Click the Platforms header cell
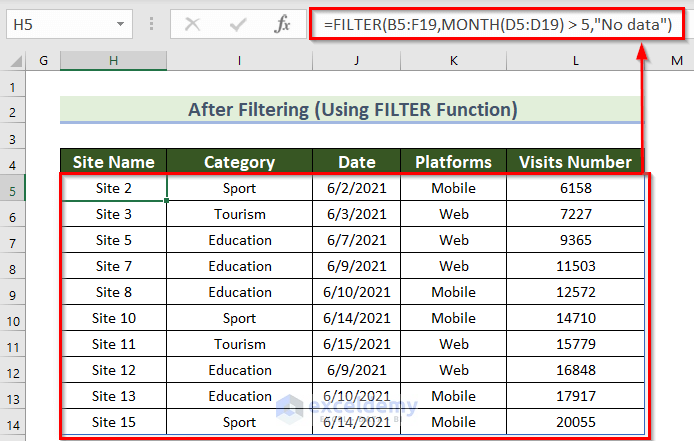The width and height of the screenshot is (694, 441). [x=453, y=162]
